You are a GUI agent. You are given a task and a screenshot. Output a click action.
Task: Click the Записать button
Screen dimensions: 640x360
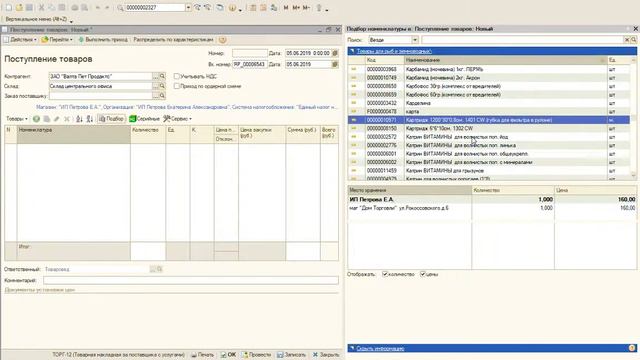click(x=291, y=355)
